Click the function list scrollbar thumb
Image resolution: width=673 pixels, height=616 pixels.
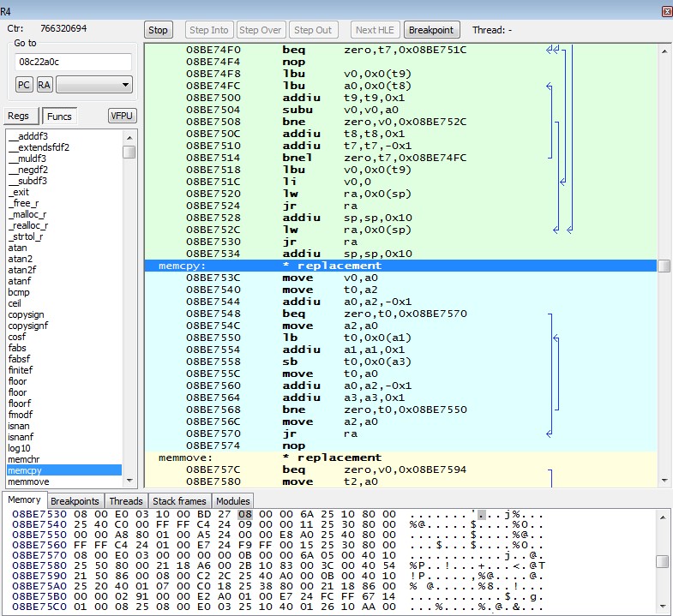tap(129, 153)
